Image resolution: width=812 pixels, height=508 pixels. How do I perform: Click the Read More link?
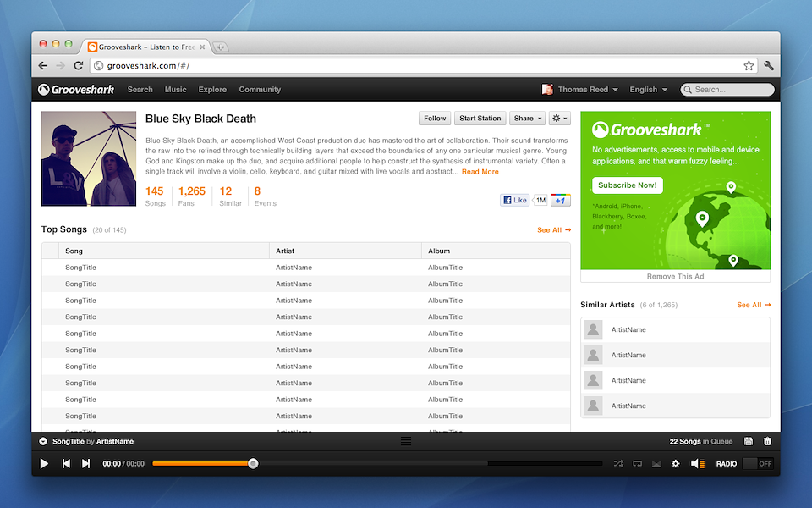point(480,172)
